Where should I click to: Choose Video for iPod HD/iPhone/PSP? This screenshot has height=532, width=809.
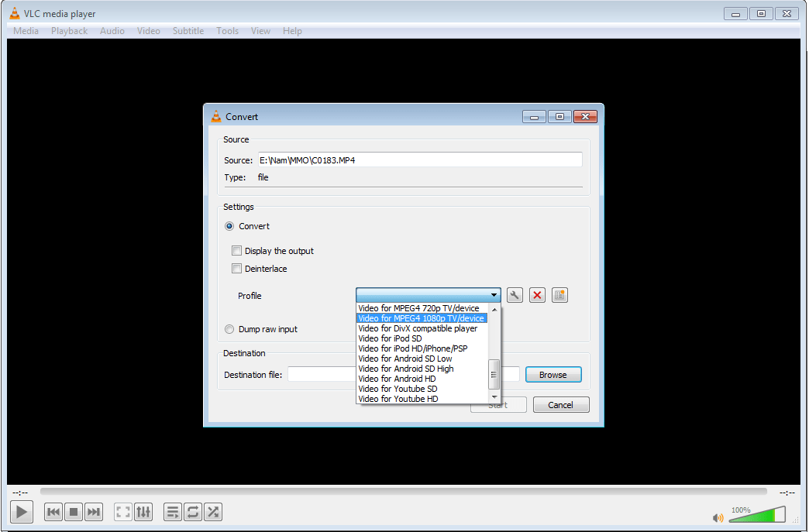point(422,348)
